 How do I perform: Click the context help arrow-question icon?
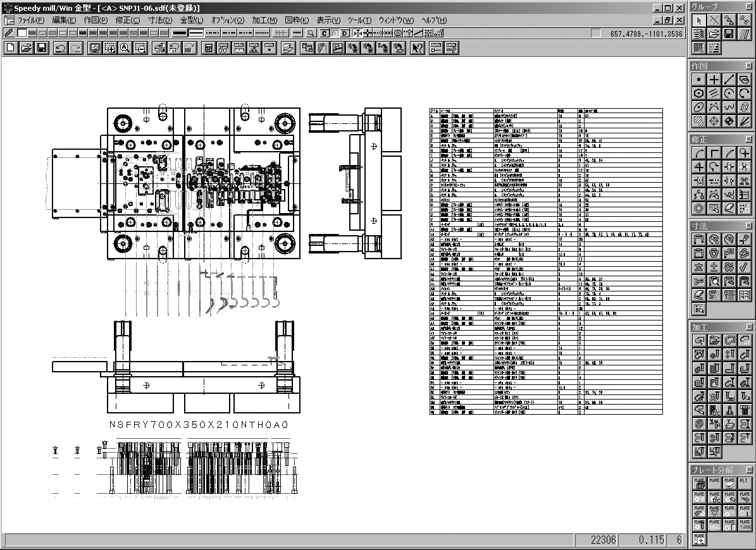[417, 48]
